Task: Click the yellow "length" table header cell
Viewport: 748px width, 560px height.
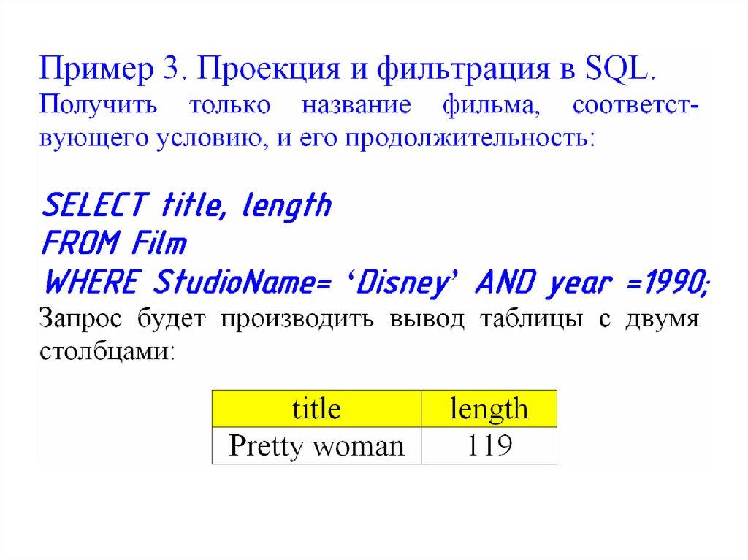Action: coord(489,408)
